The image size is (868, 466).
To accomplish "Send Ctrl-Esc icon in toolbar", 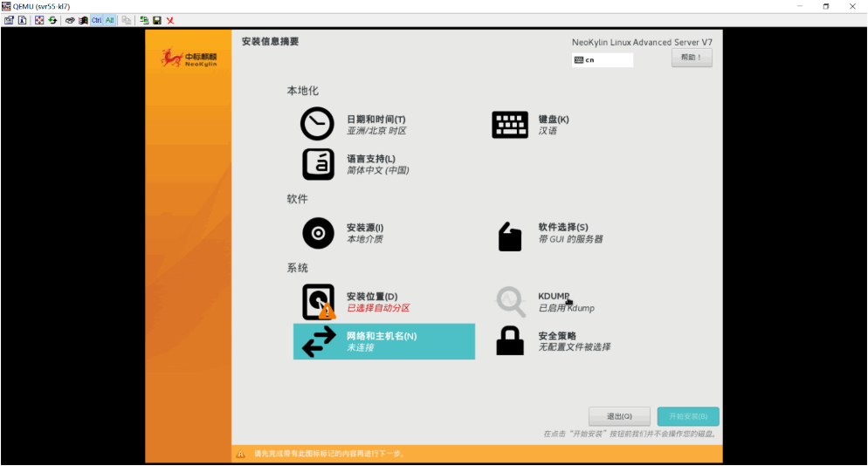I will click(83, 20).
